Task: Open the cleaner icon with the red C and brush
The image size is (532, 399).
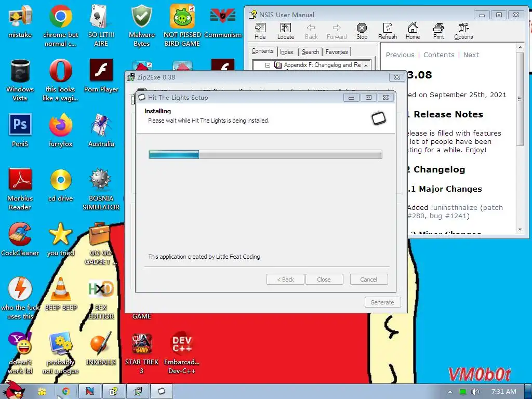Action: (x=20, y=239)
